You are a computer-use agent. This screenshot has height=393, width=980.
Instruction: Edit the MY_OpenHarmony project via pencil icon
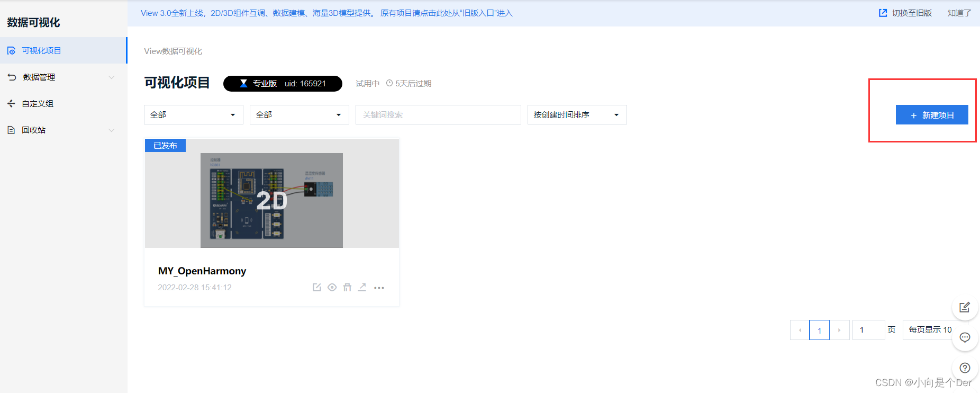(x=317, y=287)
